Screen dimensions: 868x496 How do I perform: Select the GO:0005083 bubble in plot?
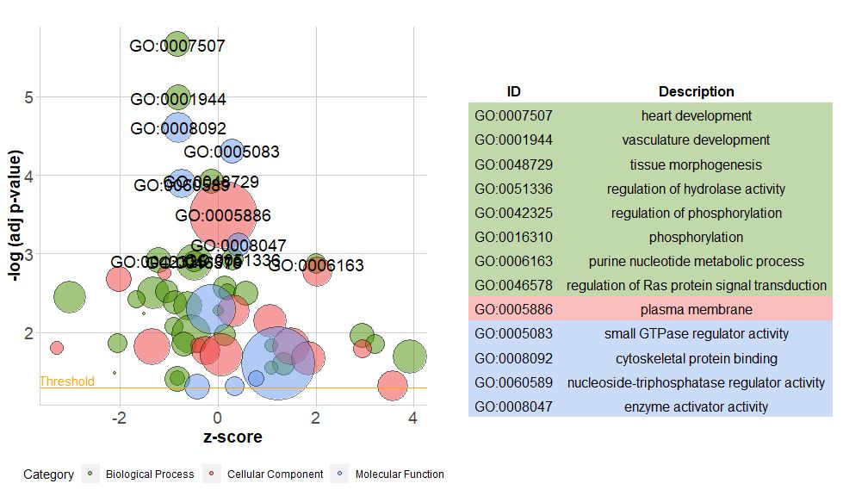pos(232,151)
